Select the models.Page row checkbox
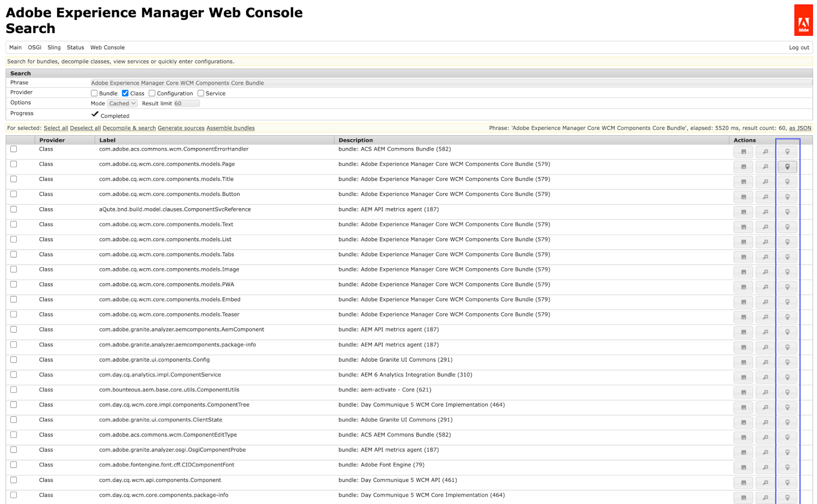This screenshot has width=817, height=504. (13, 164)
